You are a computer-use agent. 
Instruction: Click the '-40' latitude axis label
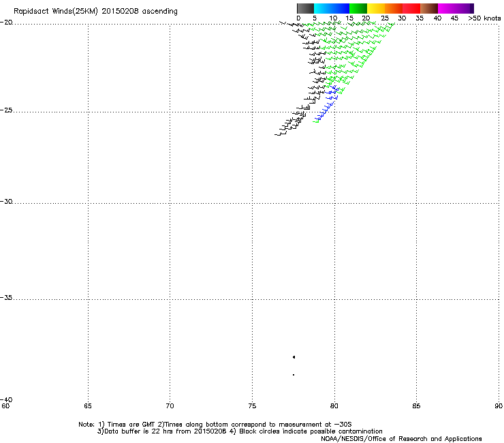pyautogui.click(x=6, y=399)
